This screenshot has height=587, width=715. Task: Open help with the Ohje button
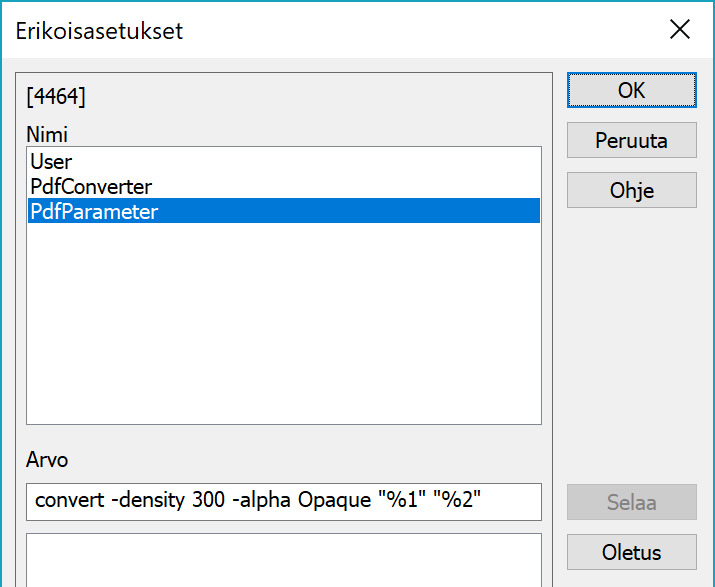pyautogui.click(x=631, y=189)
